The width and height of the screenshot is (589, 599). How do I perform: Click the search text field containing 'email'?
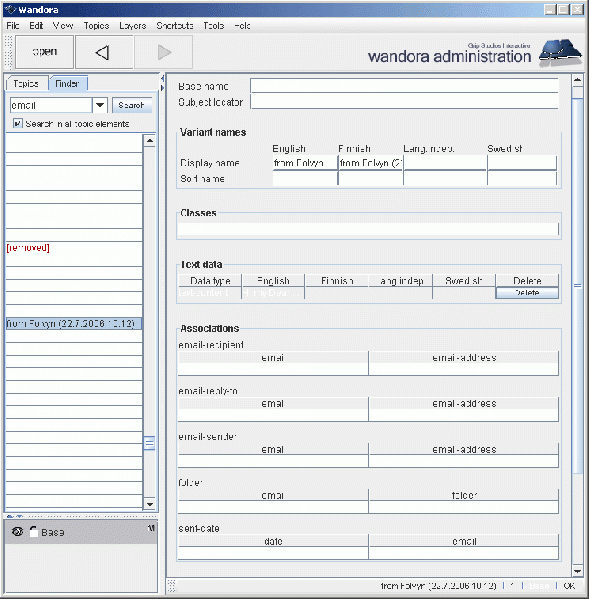click(51, 105)
